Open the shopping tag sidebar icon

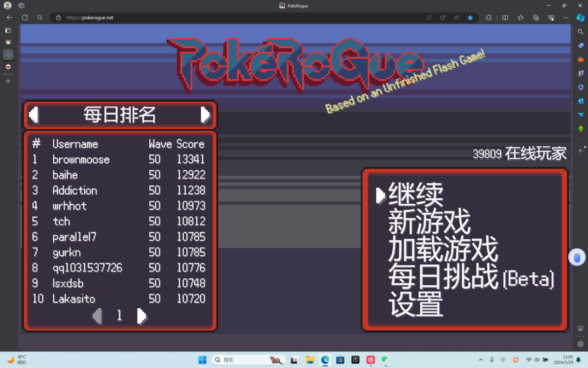pyautogui.click(x=581, y=46)
